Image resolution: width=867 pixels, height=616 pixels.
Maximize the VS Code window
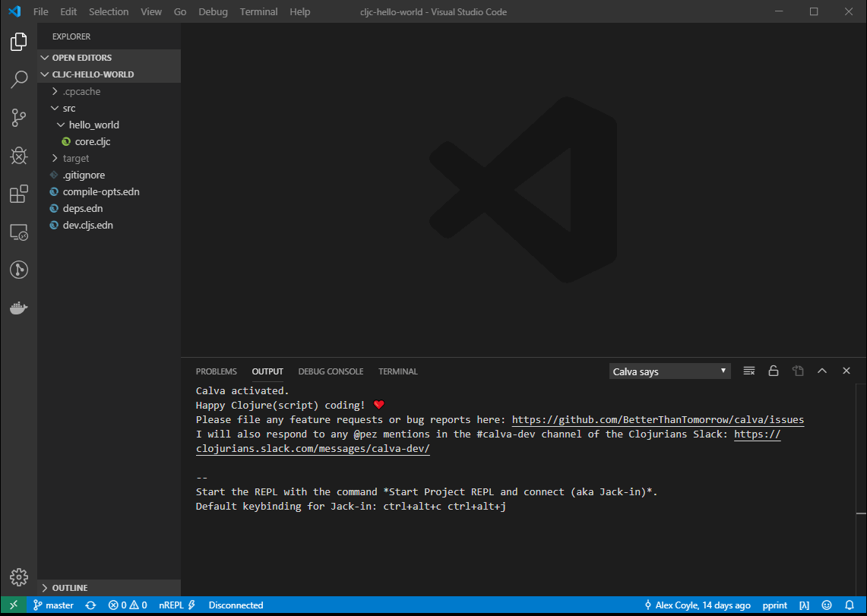814,11
